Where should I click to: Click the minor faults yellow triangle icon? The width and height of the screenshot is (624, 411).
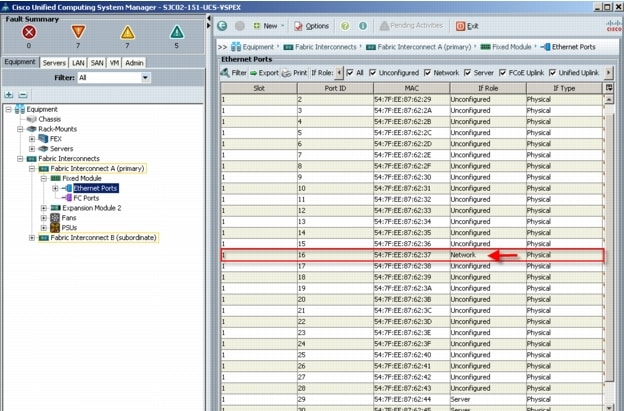[127, 32]
